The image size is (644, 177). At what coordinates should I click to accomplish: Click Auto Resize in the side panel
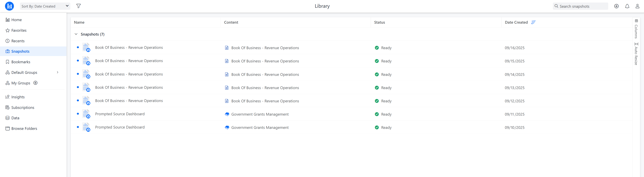[636, 54]
